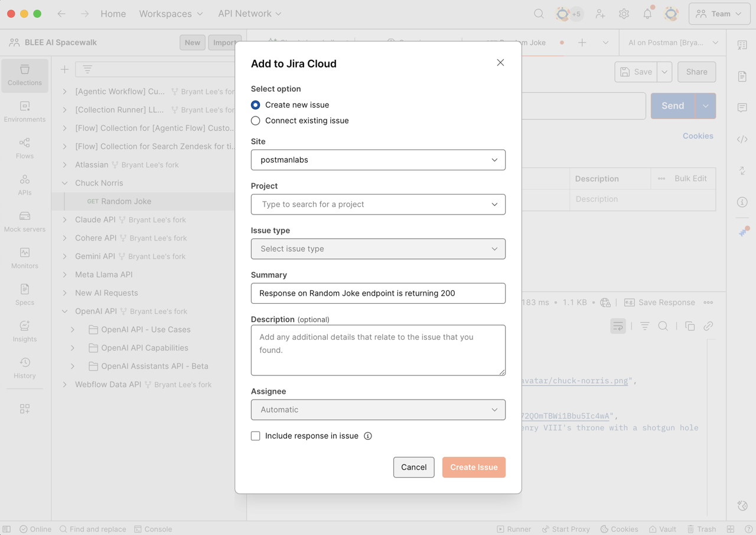The width and height of the screenshot is (756, 535).
Task: Open the Collections sidebar panel
Action: coord(24,76)
